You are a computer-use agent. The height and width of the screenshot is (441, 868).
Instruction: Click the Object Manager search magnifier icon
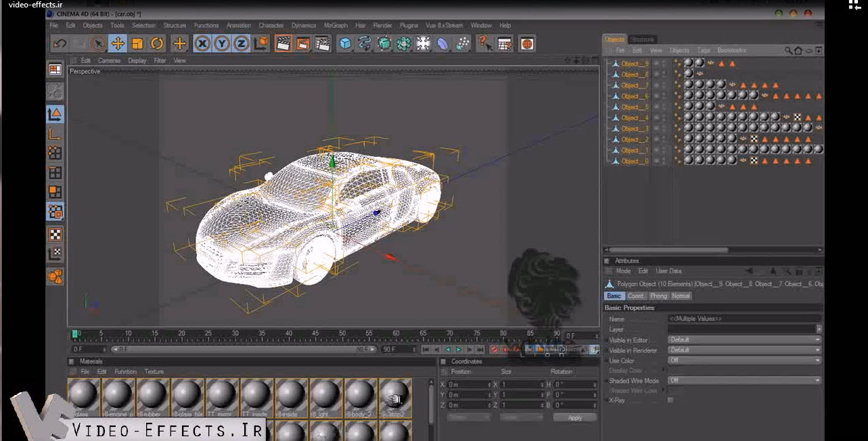tap(788, 51)
